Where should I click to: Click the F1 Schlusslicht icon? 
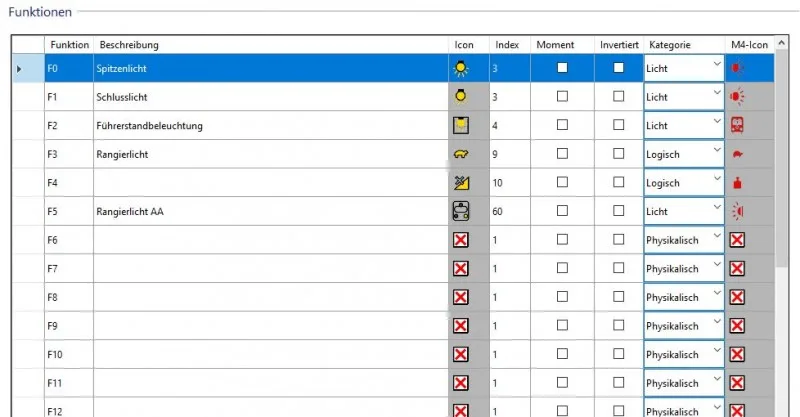(x=461, y=96)
